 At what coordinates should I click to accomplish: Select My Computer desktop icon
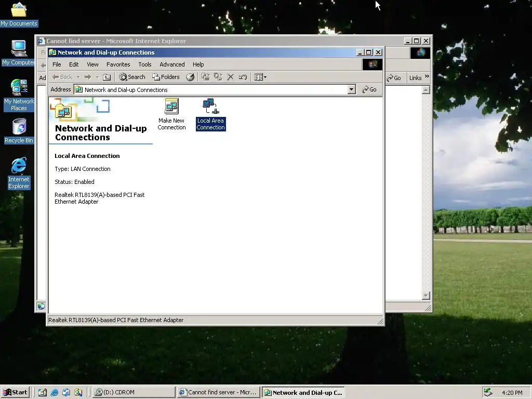point(19,52)
